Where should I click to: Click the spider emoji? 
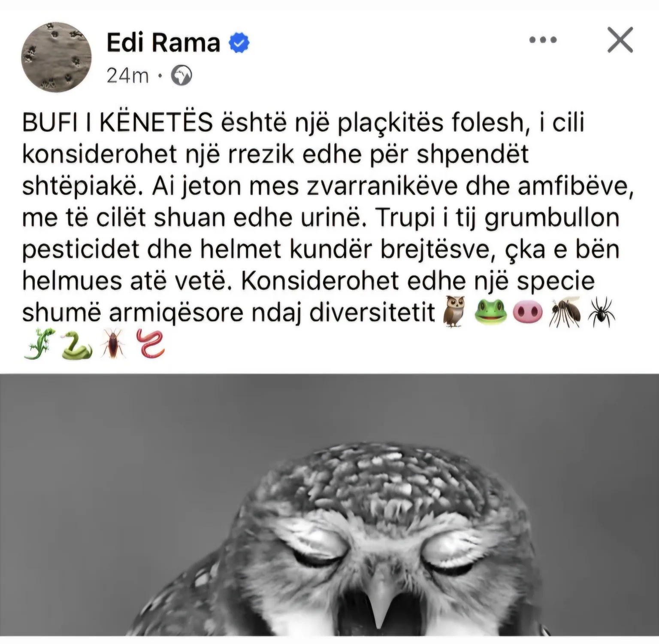(x=602, y=312)
